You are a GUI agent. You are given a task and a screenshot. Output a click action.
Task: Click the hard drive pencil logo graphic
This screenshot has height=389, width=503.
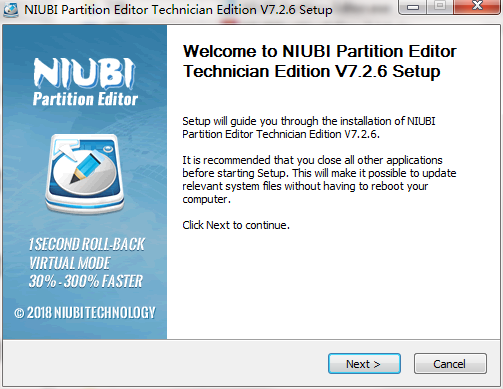85,174
